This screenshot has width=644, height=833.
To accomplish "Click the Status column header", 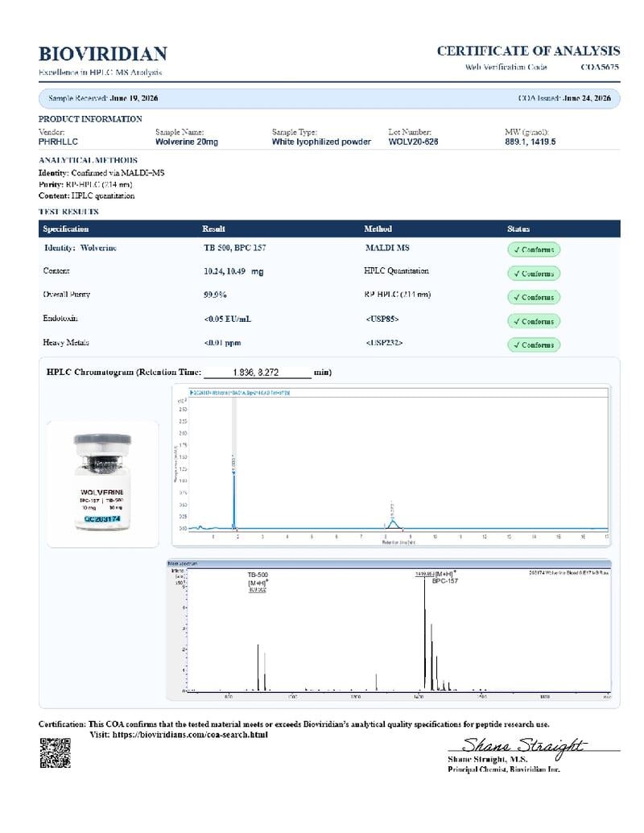I will click(518, 229).
